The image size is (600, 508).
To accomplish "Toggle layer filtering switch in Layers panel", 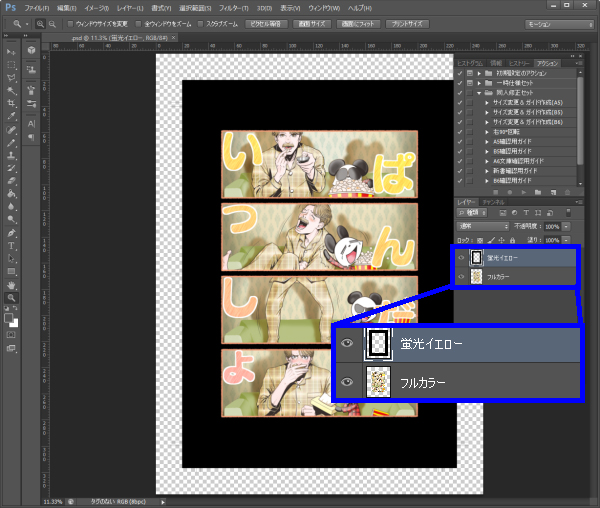I will [568, 212].
